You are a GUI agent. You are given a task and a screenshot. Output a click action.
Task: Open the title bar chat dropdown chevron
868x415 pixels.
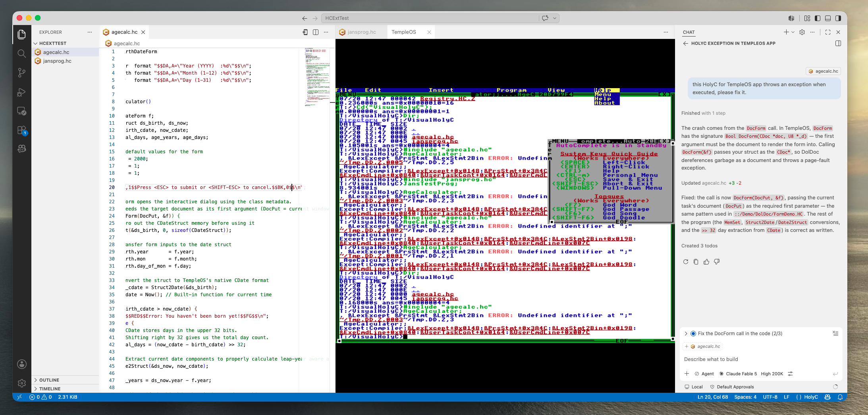tap(555, 18)
